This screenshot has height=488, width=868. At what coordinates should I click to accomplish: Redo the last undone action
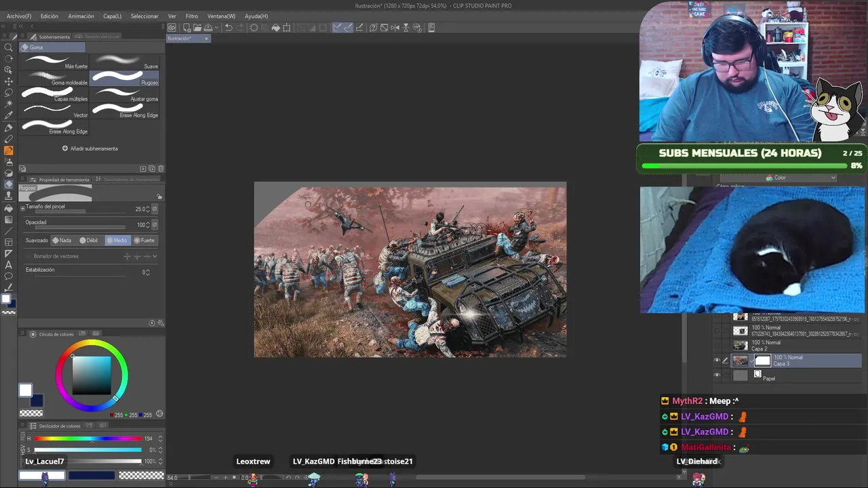click(x=239, y=28)
